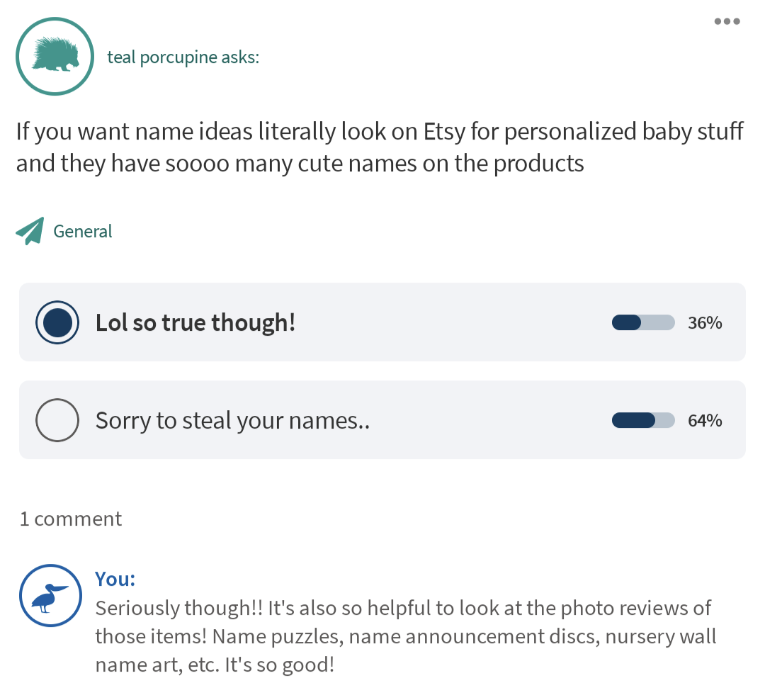765x700 pixels.
Task: Click the 64% result progress bar
Action: click(642, 421)
